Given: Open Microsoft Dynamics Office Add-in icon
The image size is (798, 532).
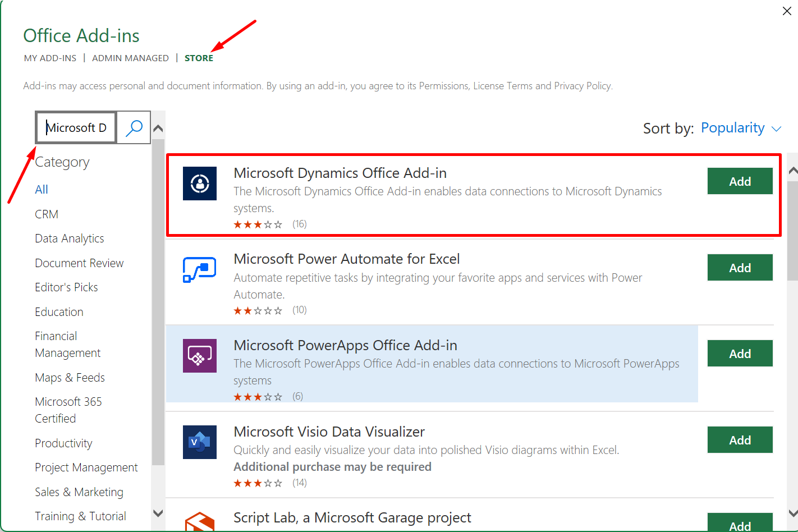Looking at the screenshot, I should pyautogui.click(x=200, y=184).
